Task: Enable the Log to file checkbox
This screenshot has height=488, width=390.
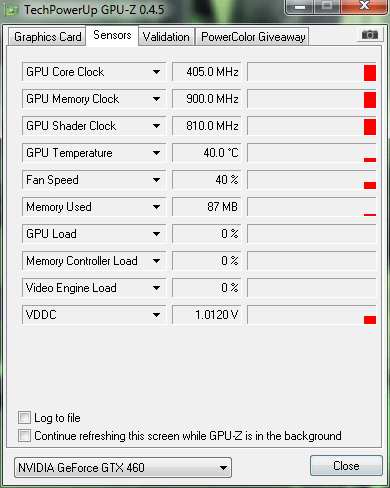Action: [x=24, y=418]
